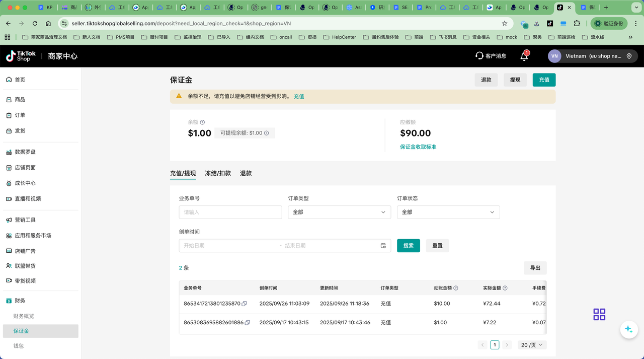Copy order number 8653083695882601886
Image resolution: width=644 pixels, height=359 pixels.
[248, 323]
